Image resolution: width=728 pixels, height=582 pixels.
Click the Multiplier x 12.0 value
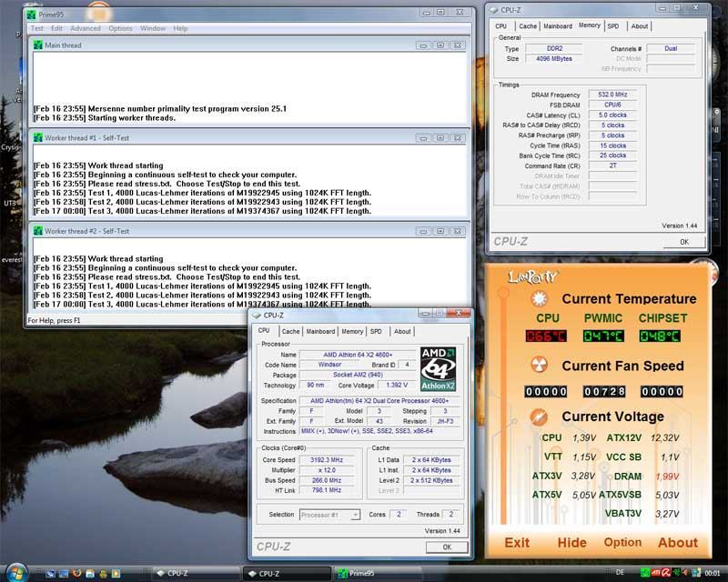pyautogui.click(x=327, y=470)
